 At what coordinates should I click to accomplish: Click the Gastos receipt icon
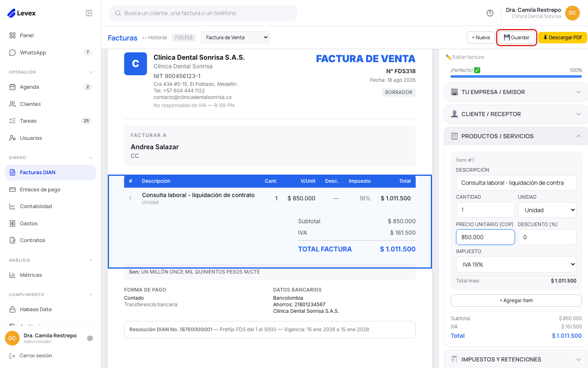(12, 223)
